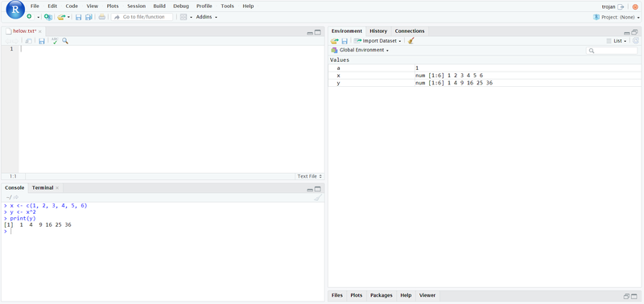Save current document from main toolbar
The width and height of the screenshot is (644, 304).
click(78, 17)
